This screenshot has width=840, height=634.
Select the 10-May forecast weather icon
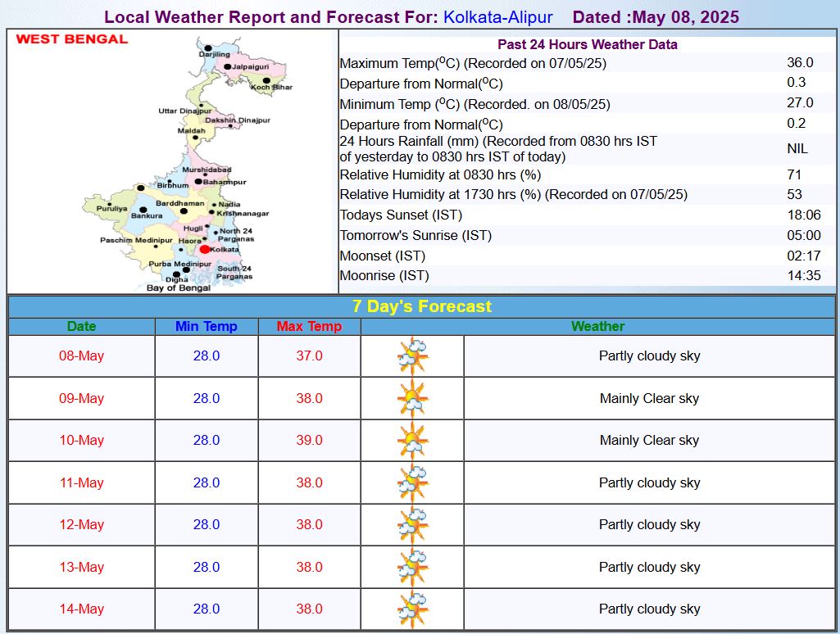tap(411, 440)
